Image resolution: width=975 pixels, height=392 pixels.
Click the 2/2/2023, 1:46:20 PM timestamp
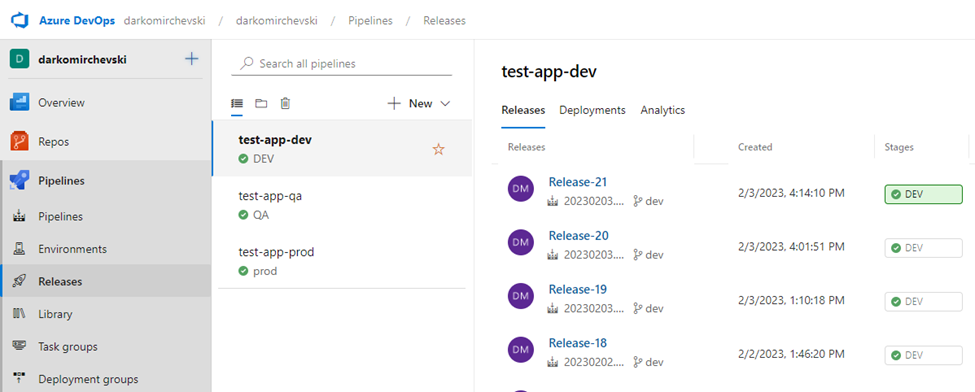[x=791, y=354]
